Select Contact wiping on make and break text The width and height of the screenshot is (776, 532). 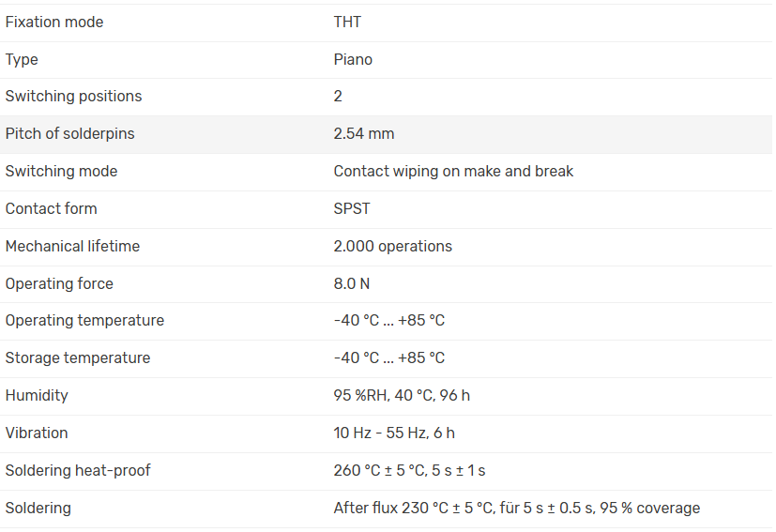[453, 171]
